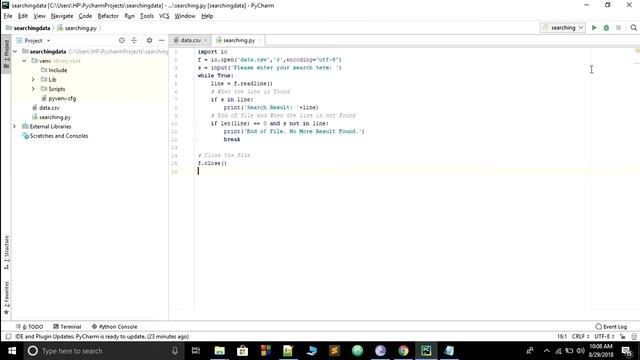Select Include folder in project tree
This screenshot has height=360, width=640.
(58, 70)
